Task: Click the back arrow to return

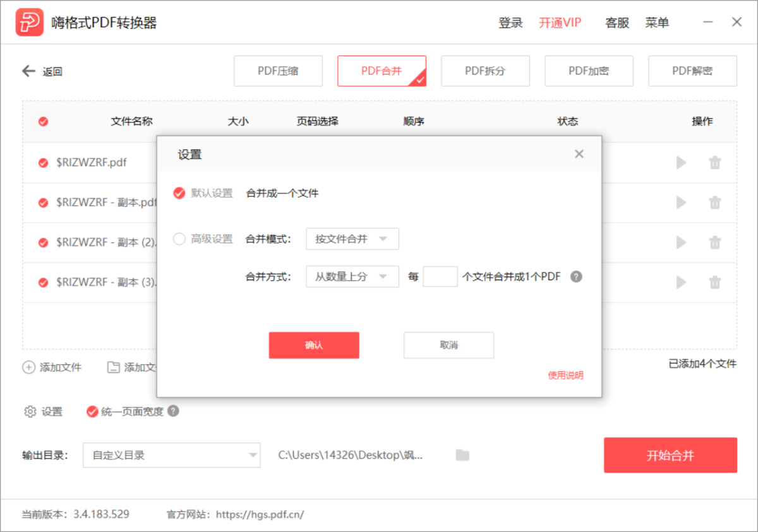Action: coord(28,71)
